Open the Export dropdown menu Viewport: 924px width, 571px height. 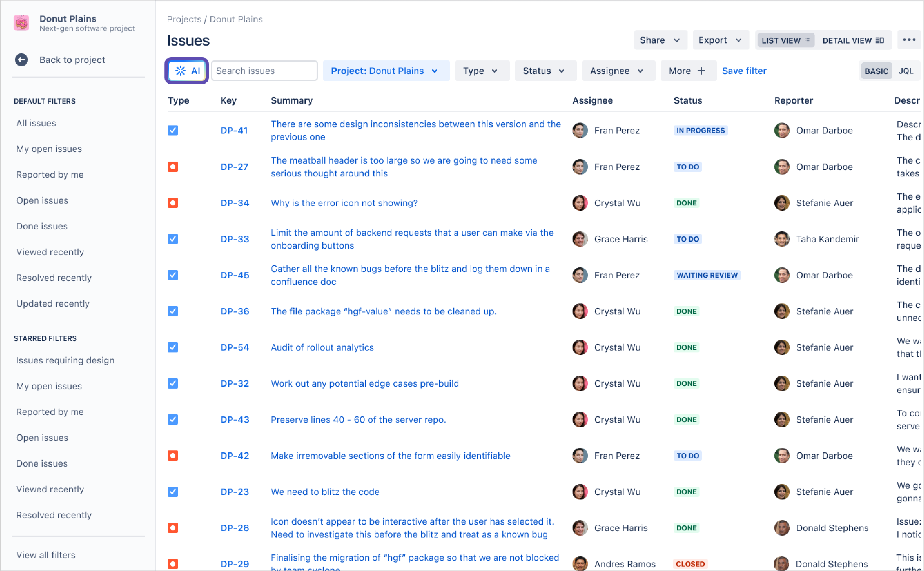click(x=719, y=40)
